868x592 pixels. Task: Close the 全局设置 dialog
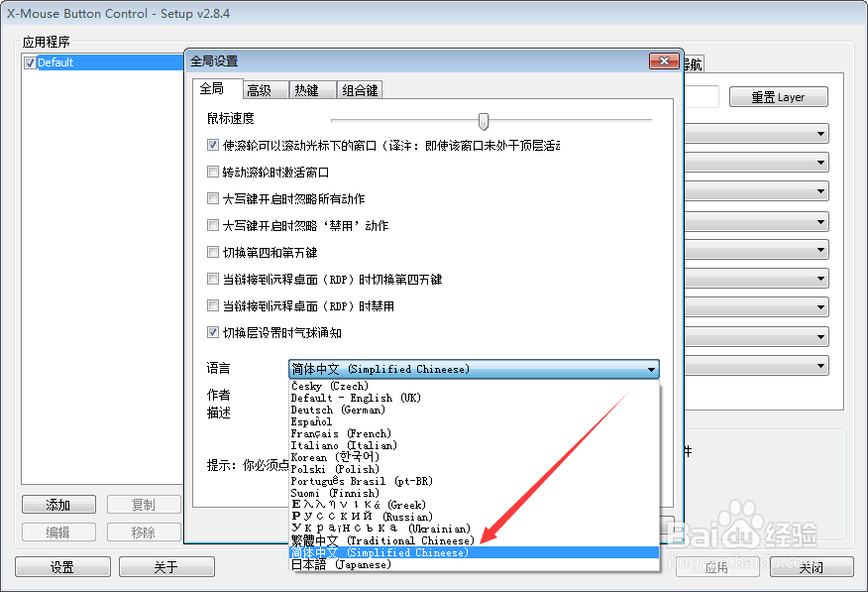point(664,60)
